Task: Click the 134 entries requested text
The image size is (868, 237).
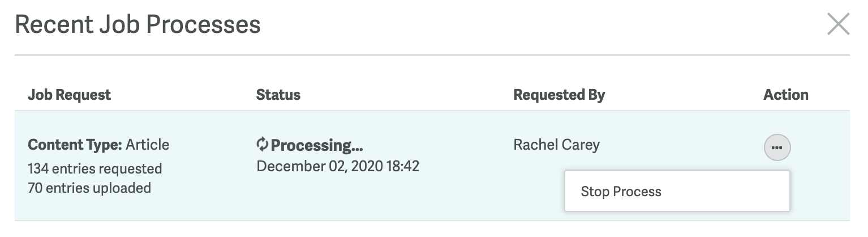Action: (94, 169)
